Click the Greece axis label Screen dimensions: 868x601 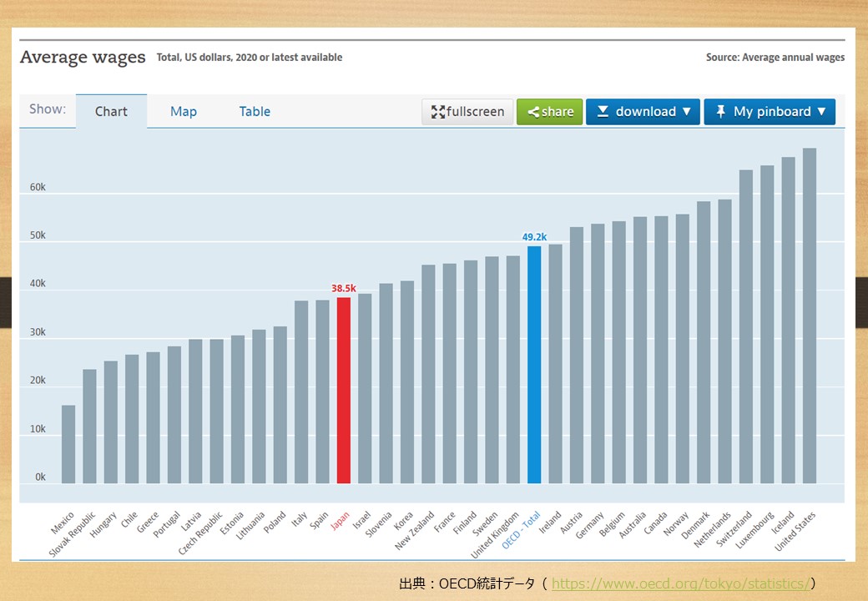(148, 523)
